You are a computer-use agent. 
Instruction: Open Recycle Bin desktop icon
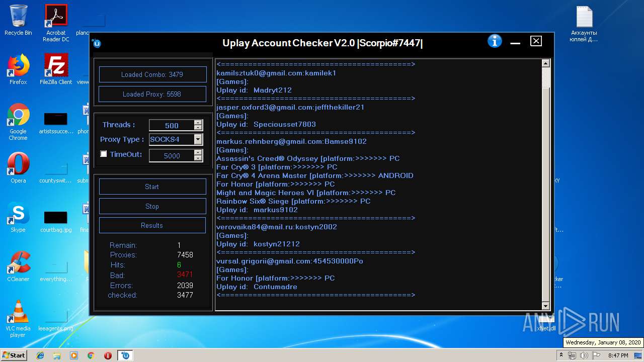18,20
